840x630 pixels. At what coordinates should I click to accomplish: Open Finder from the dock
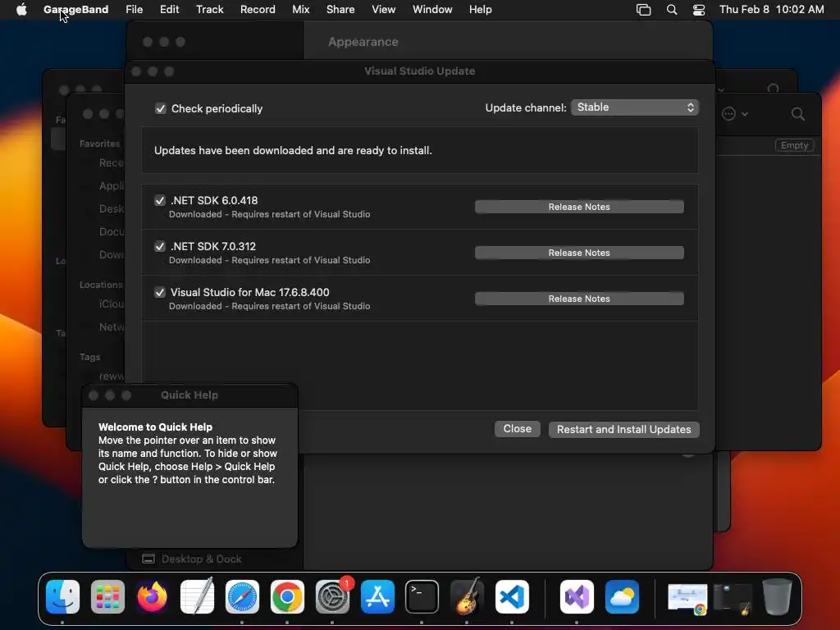tap(62, 596)
